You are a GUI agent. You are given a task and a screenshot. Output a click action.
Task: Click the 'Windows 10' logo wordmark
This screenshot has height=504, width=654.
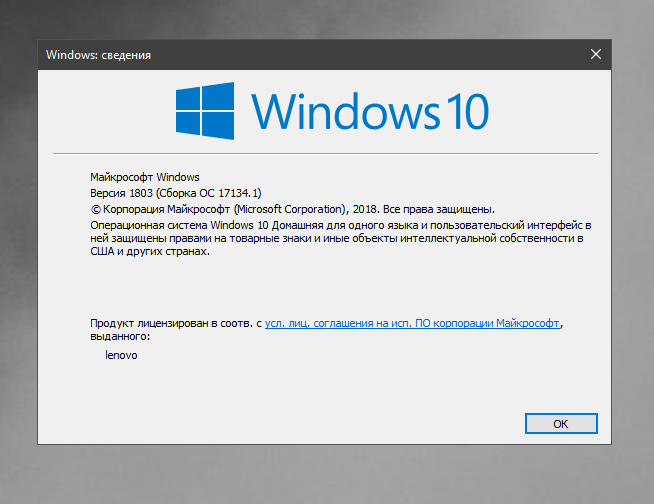370,111
